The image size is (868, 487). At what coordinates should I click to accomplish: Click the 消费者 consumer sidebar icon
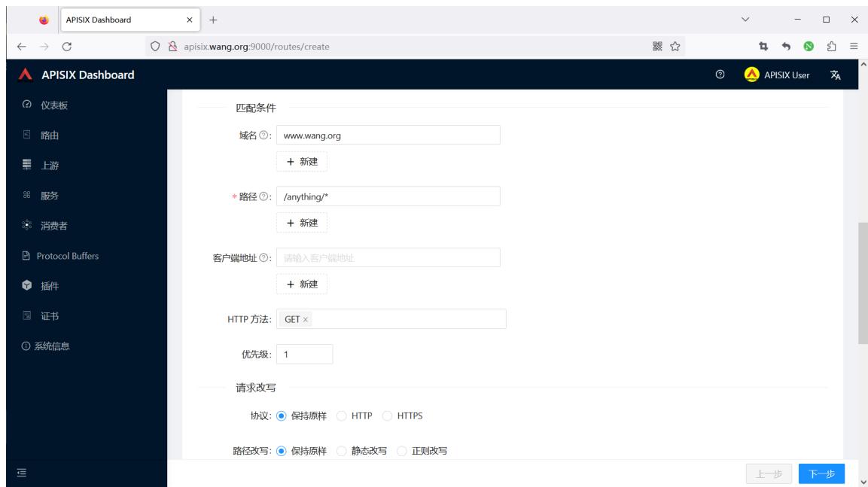pyautogui.click(x=26, y=225)
